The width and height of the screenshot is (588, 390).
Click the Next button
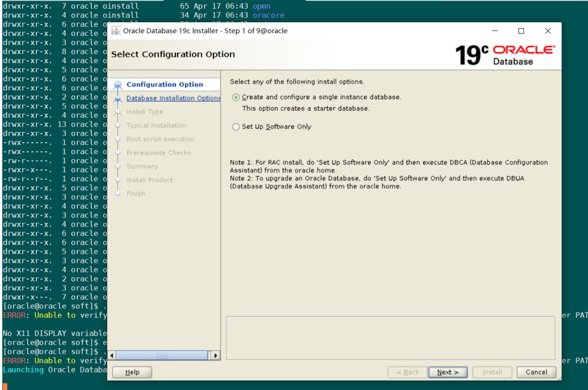448,372
